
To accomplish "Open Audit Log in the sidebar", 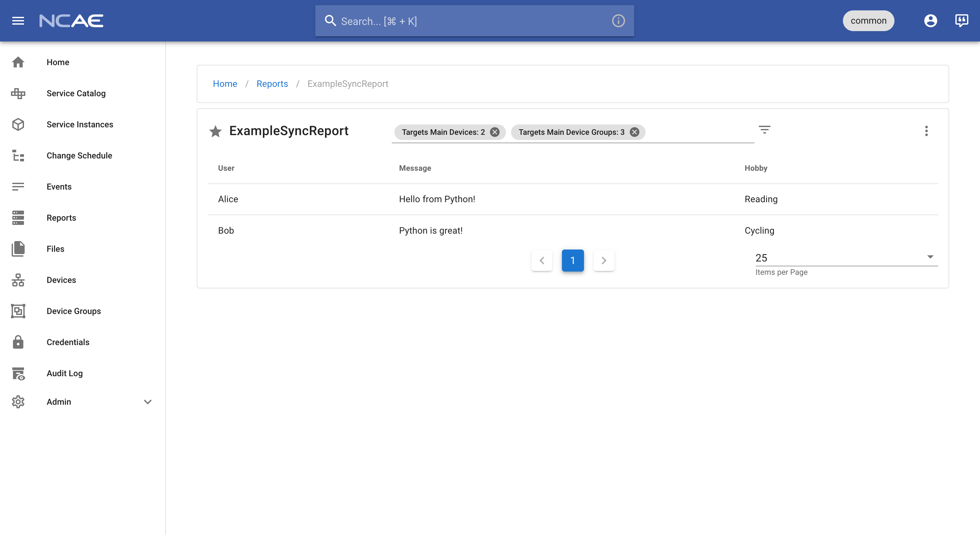I will (64, 373).
